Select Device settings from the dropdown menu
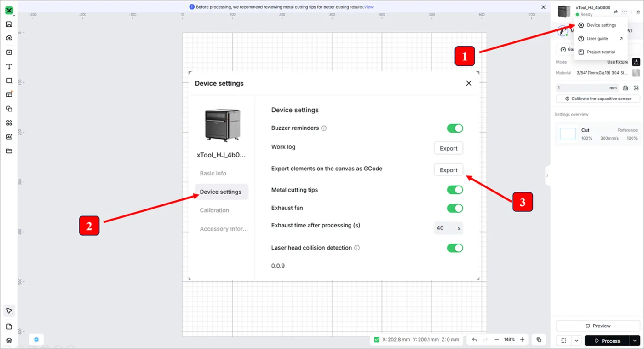The height and width of the screenshot is (349, 644). (x=601, y=25)
